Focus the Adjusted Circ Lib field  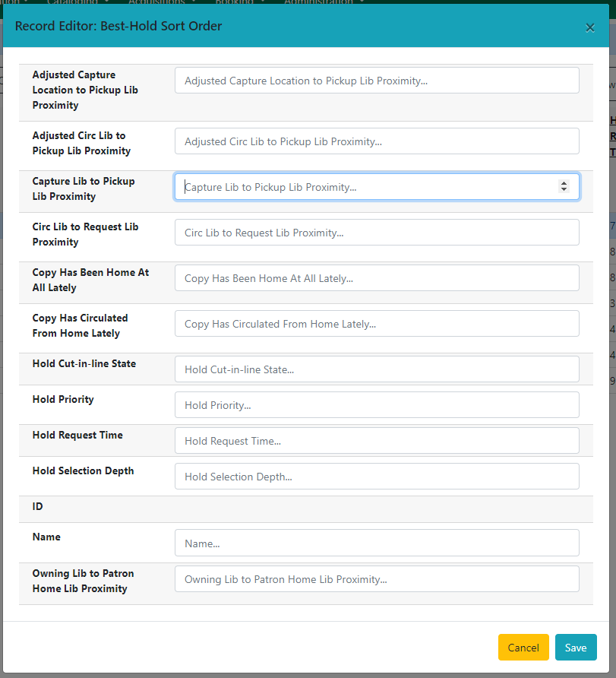[376, 141]
